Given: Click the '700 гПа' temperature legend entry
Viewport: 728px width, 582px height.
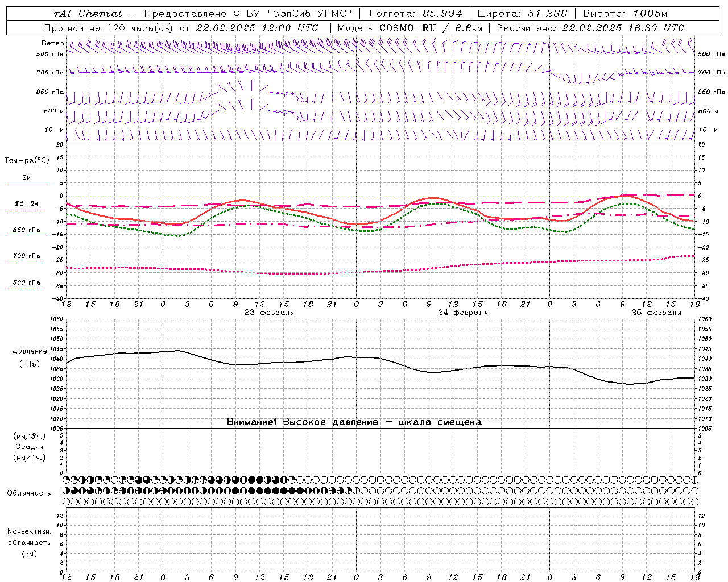Looking at the screenshot, I should (x=27, y=256).
